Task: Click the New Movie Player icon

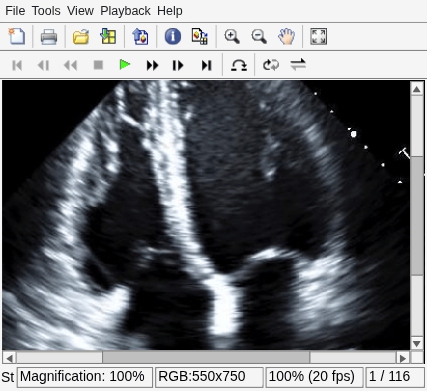Action: [x=17, y=36]
